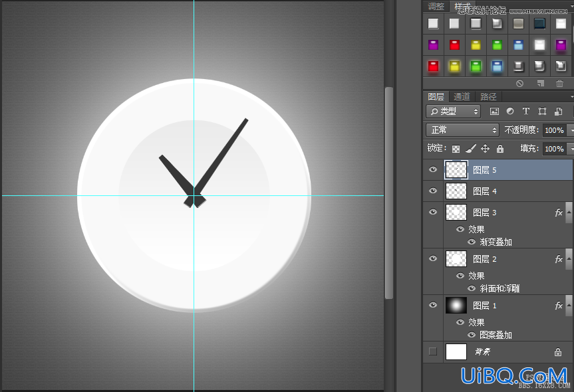Filter layers by shape layers

(x=542, y=112)
